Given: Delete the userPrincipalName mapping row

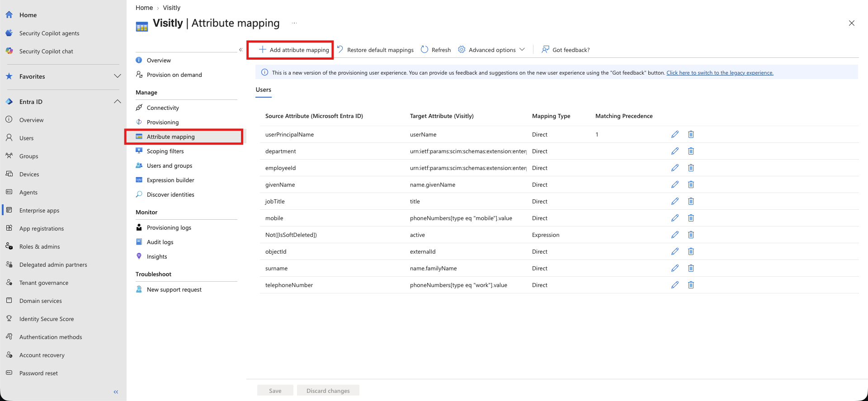Looking at the screenshot, I should tap(691, 134).
